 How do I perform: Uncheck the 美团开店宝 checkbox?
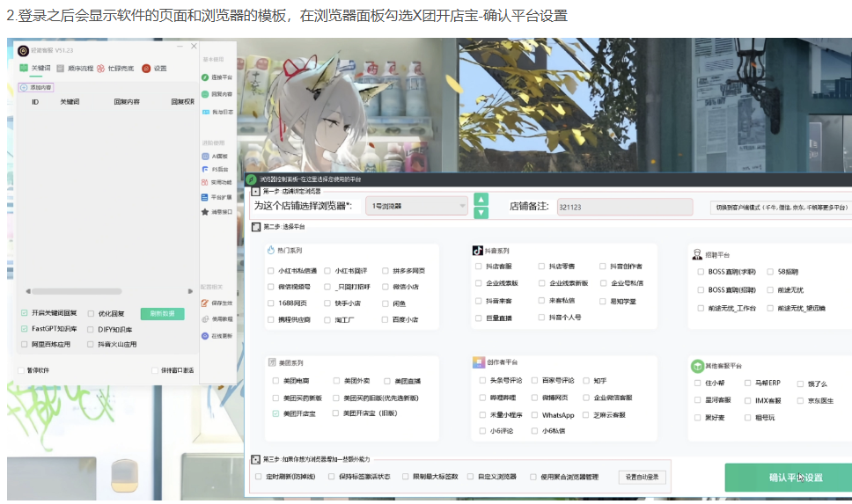coord(275,413)
